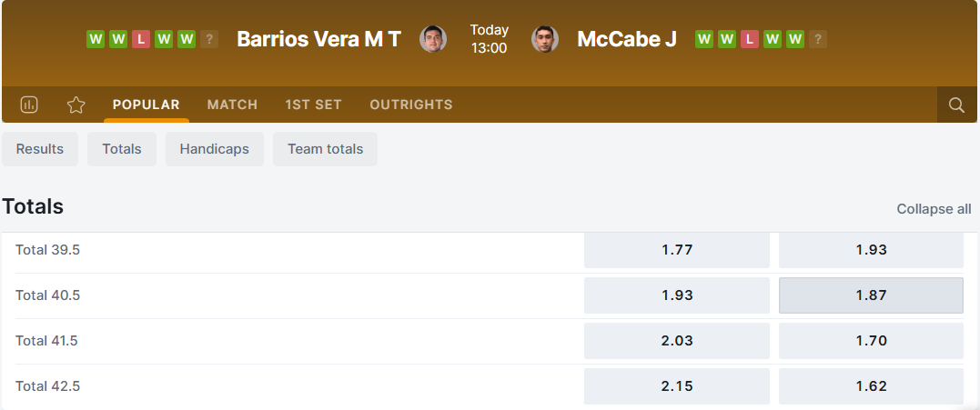Filter markets by Team totals
Screen dimensions: 980x410
[325, 149]
